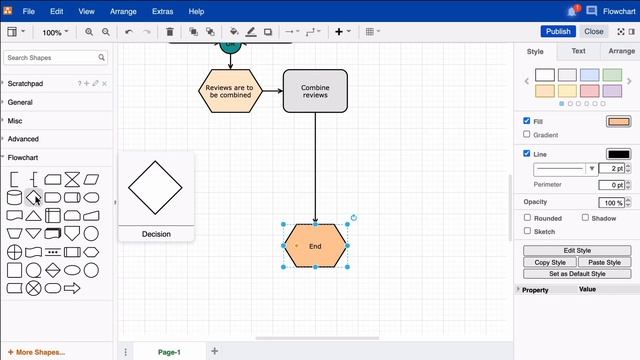This screenshot has height=360, width=640.
Task: Pick the circle with X (summing junction) shape
Action: 33,289
